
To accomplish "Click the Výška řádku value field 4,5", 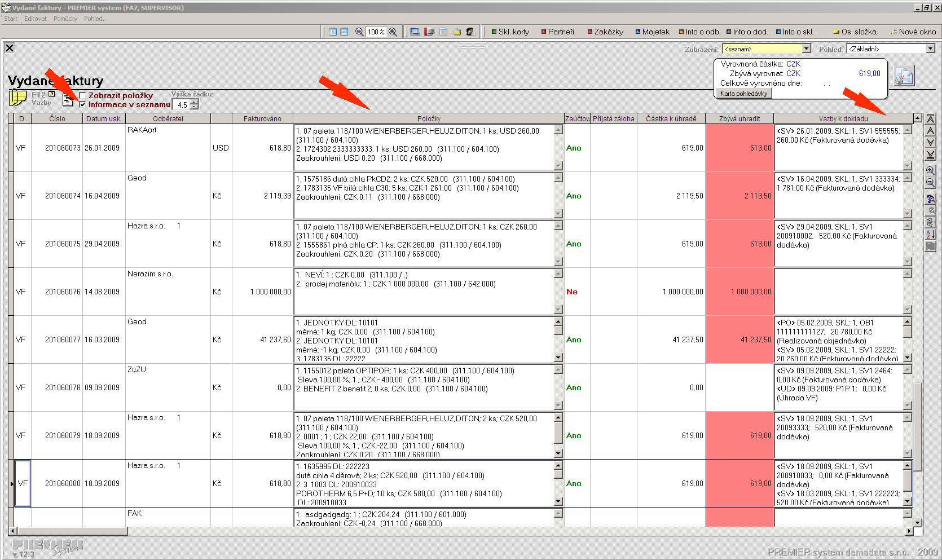I will (x=182, y=105).
